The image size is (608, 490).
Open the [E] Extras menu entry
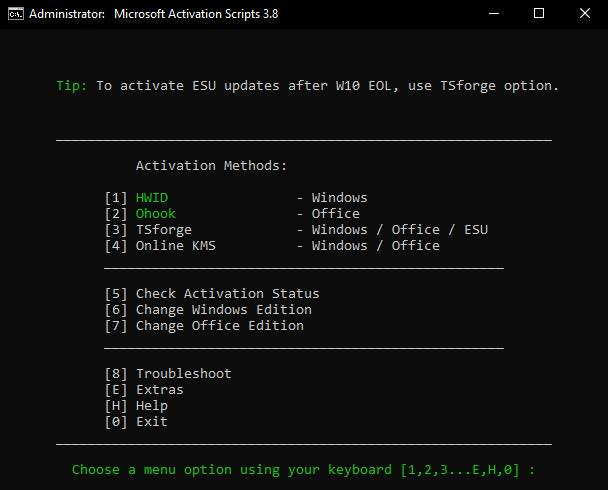pyautogui.click(x=158, y=390)
